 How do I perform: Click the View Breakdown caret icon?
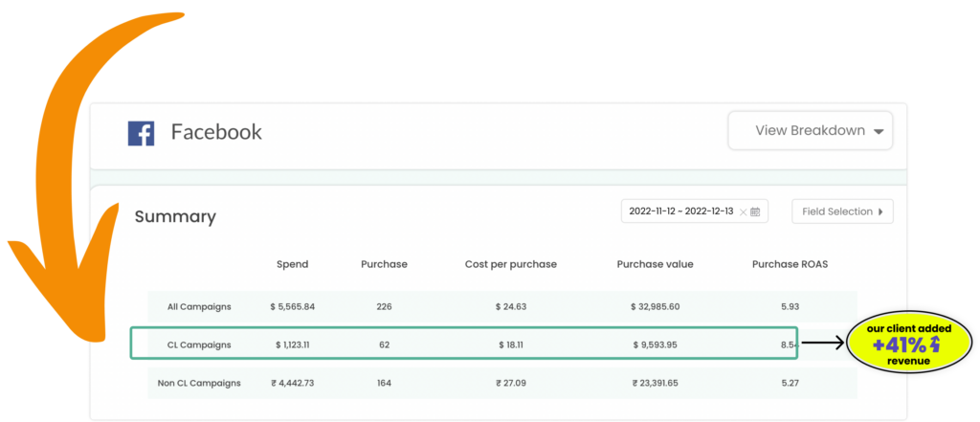879,132
